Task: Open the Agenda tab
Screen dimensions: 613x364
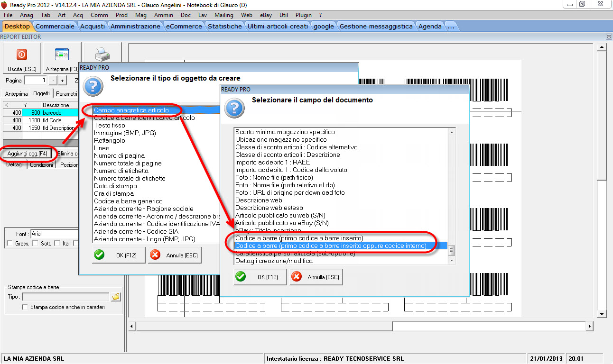Action: pos(430,26)
